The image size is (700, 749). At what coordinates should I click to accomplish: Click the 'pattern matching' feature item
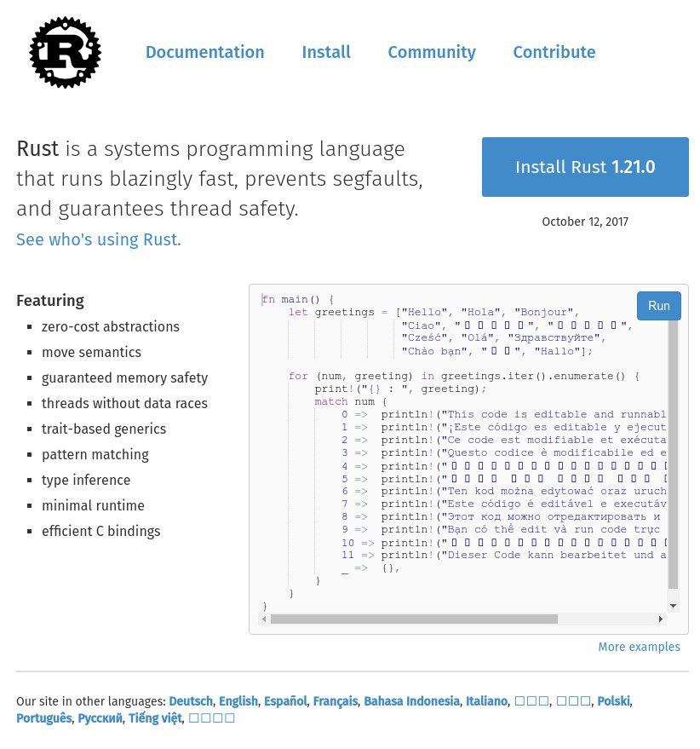[x=95, y=454]
